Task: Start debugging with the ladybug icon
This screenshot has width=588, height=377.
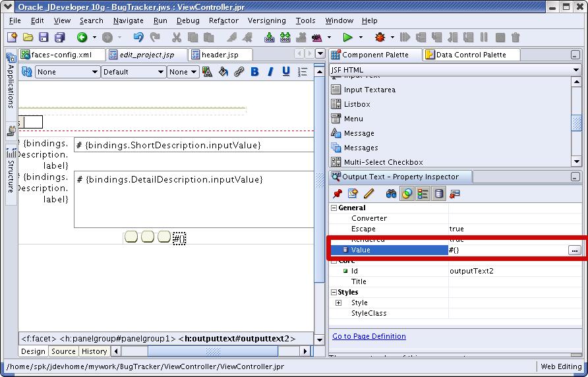Action: (380, 37)
